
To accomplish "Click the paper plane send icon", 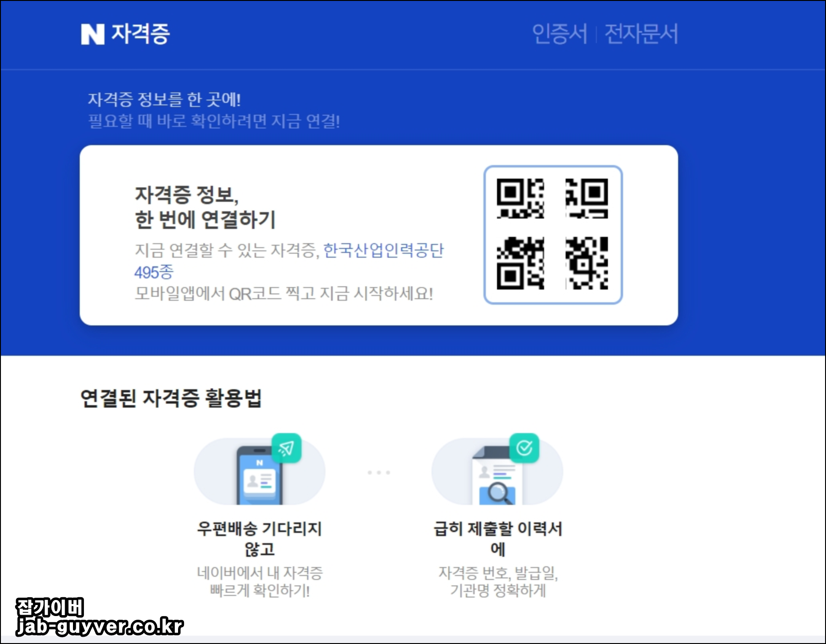I will (x=286, y=448).
